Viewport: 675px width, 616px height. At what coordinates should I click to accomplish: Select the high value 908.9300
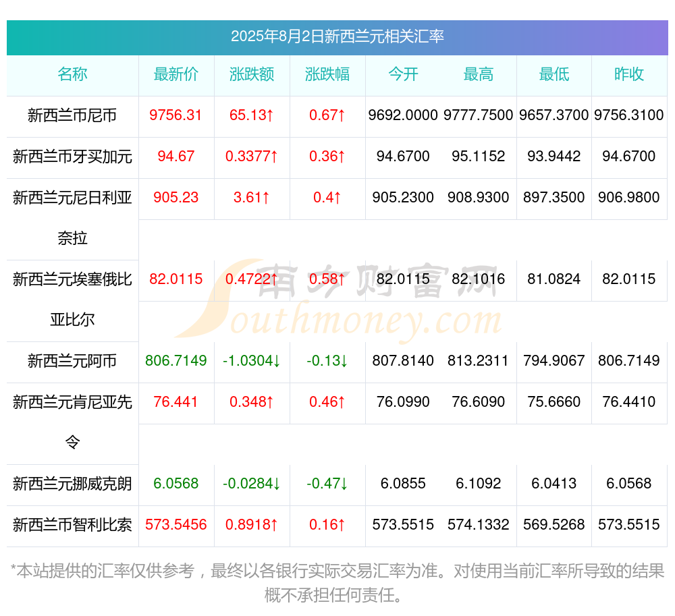pyautogui.click(x=479, y=198)
